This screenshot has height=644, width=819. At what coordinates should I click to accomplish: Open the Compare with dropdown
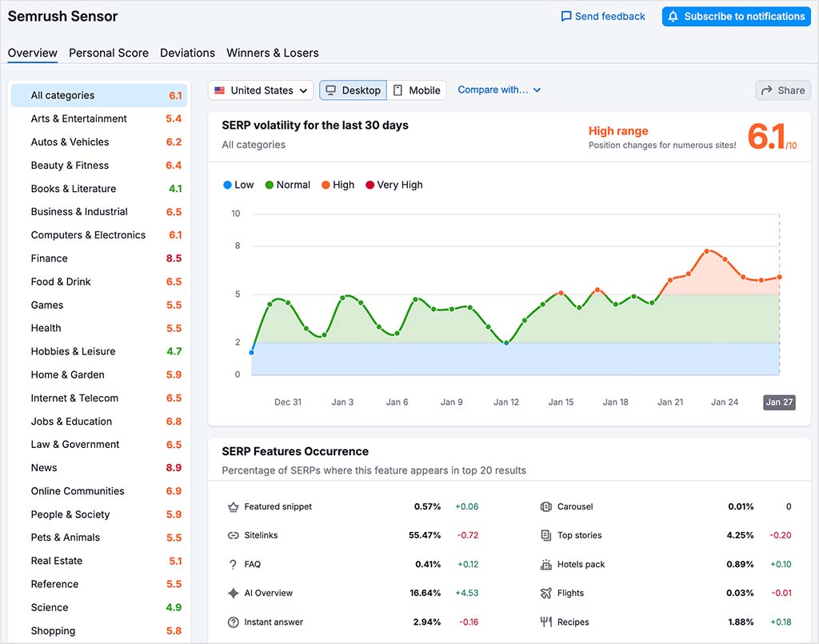(x=499, y=90)
